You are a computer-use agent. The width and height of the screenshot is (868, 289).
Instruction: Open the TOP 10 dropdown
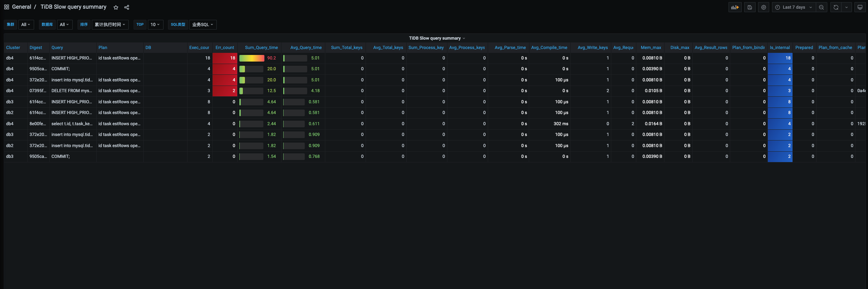(x=155, y=25)
